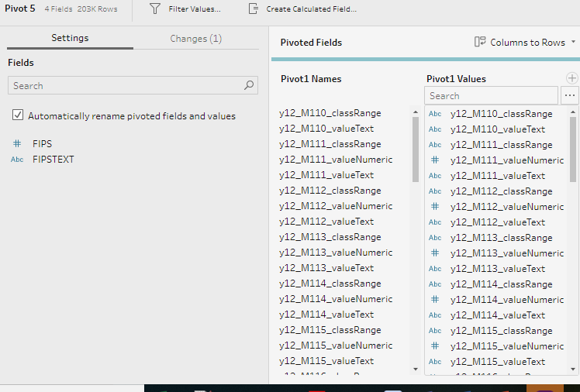Select y12_M112_classRange in Pivot1 Names

coord(330,191)
